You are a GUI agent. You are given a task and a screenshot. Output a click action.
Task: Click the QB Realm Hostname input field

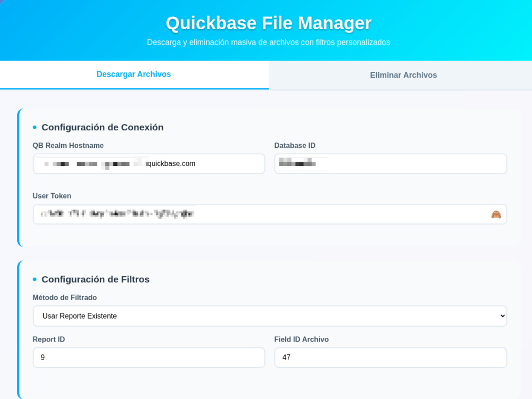(148, 163)
